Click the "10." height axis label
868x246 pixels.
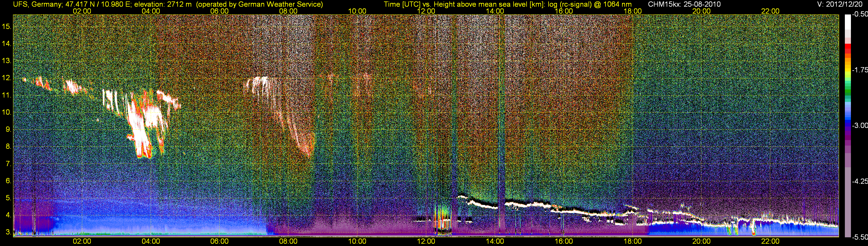click(7, 112)
